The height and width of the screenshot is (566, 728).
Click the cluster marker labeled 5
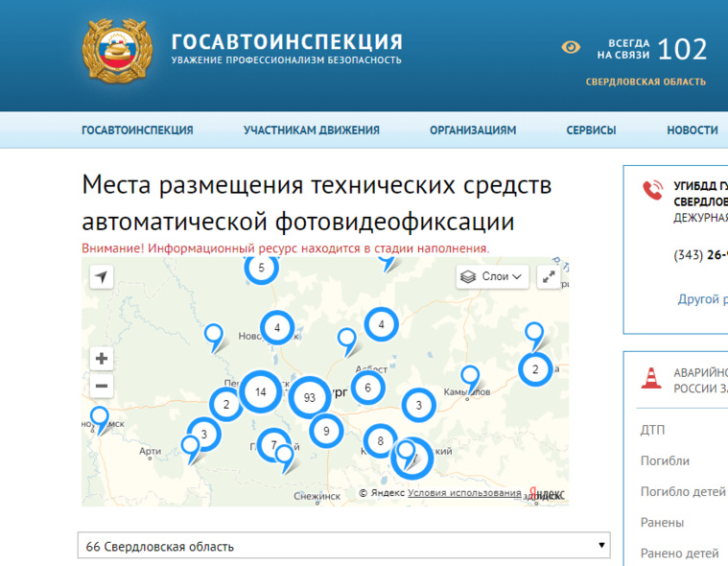pyautogui.click(x=262, y=268)
